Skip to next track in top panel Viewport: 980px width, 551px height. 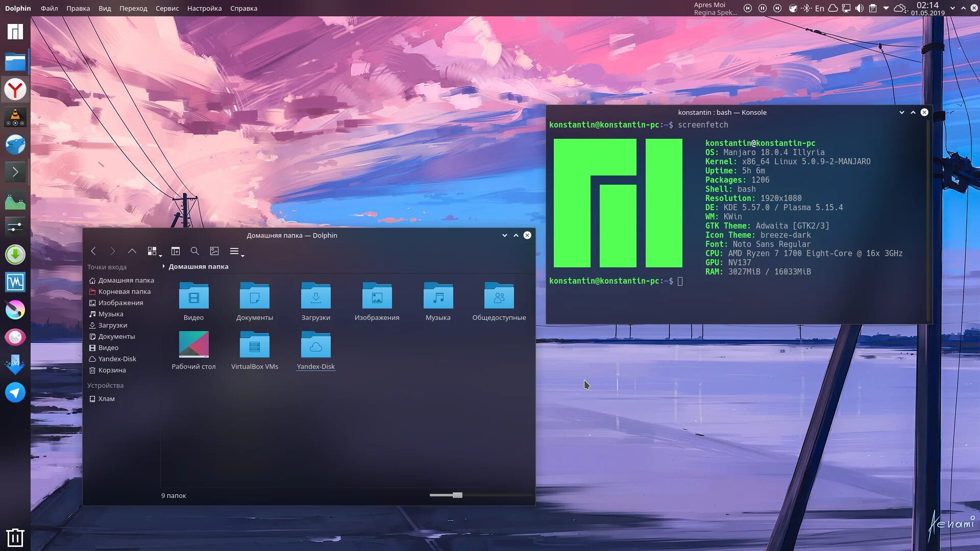click(777, 8)
